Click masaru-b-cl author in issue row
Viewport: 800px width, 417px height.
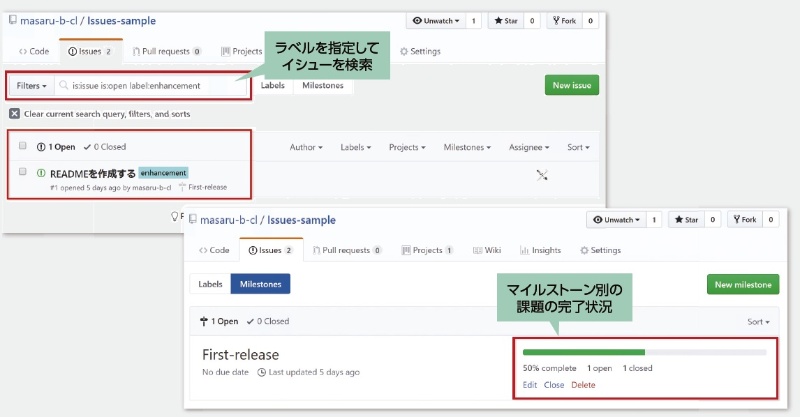point(152,187)
